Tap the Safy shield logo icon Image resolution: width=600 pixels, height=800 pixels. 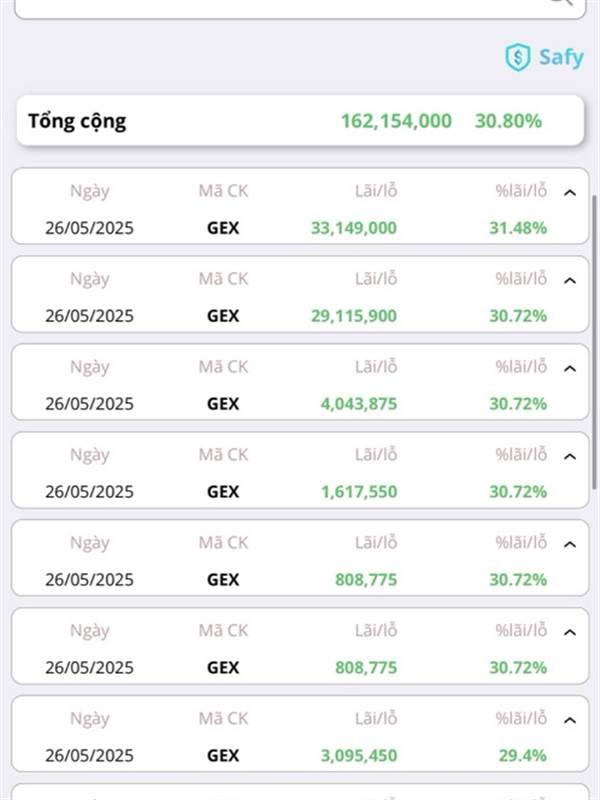(x=517, y=57)
